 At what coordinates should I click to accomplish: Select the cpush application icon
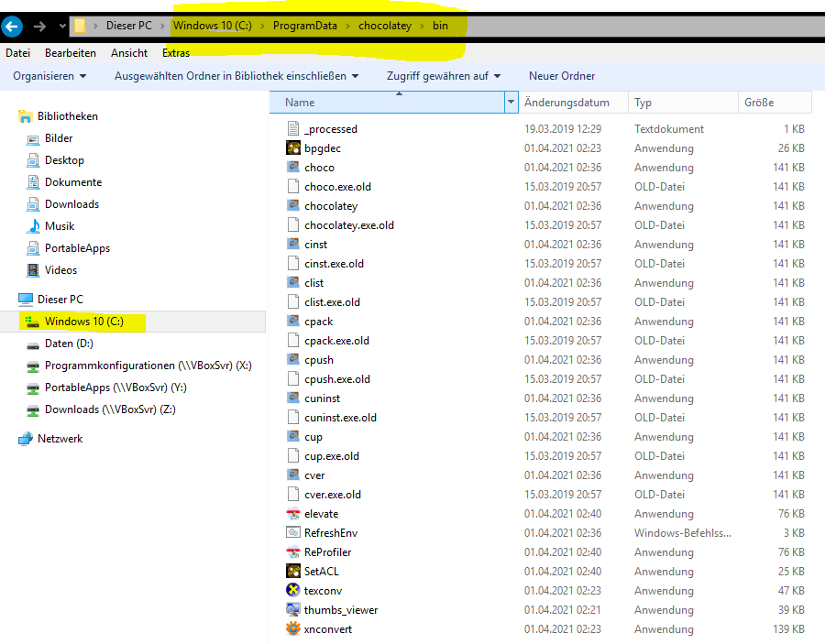pos(293,359)
